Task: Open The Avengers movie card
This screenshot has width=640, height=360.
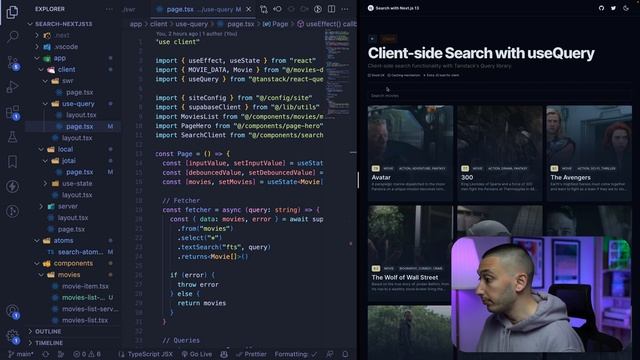Action: [589, 153]
